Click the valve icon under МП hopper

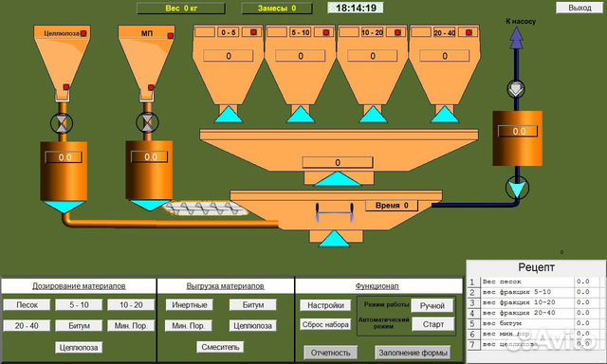pos(148,122)
